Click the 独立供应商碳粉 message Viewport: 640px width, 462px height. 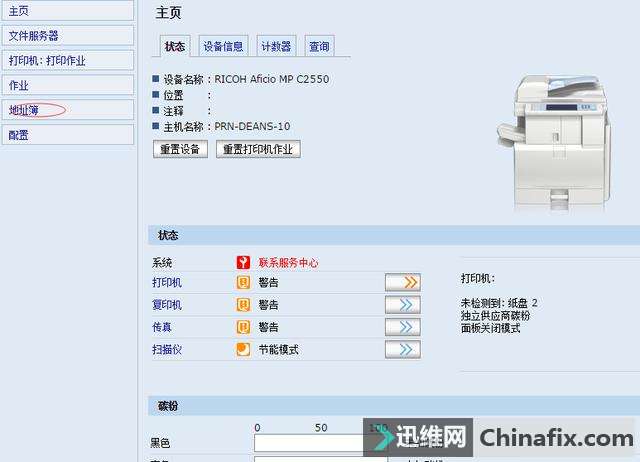[x=495, y=315]
